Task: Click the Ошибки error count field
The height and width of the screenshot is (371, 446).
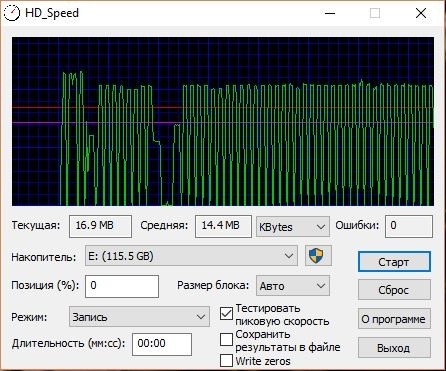Action: click(409, 226)
